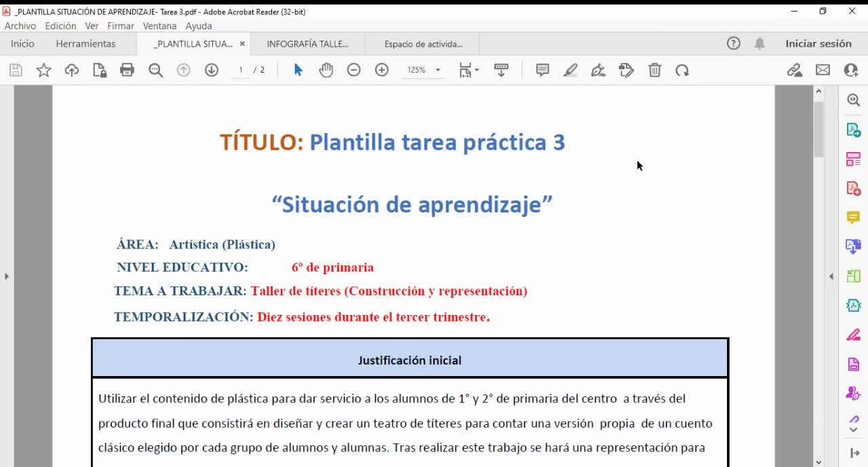Image resolution: width=868 pixels, height=467 pixels.
Task: Print the document with printer icon
Action: coord(127,70)
